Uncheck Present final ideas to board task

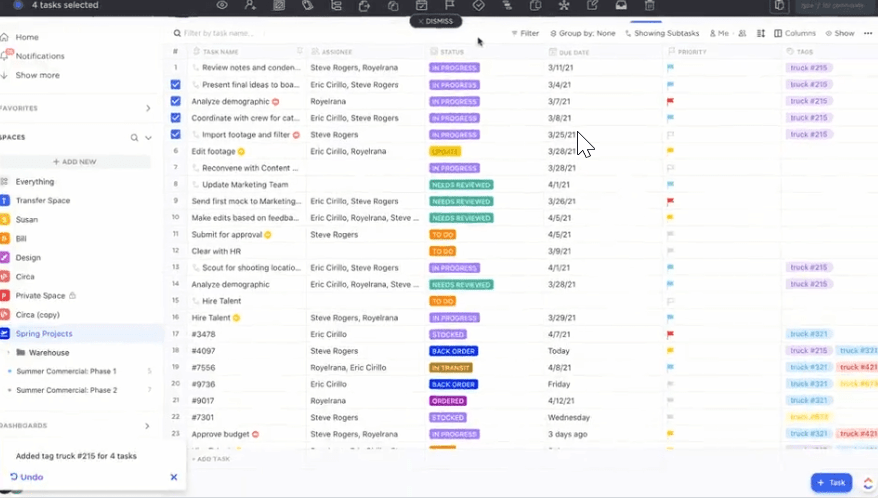[x=175, y=85]
